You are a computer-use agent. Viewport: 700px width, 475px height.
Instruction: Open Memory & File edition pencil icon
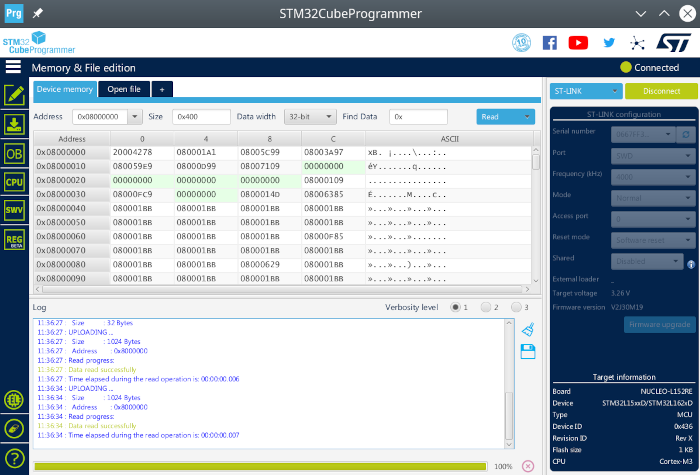(x=14, y=96)
